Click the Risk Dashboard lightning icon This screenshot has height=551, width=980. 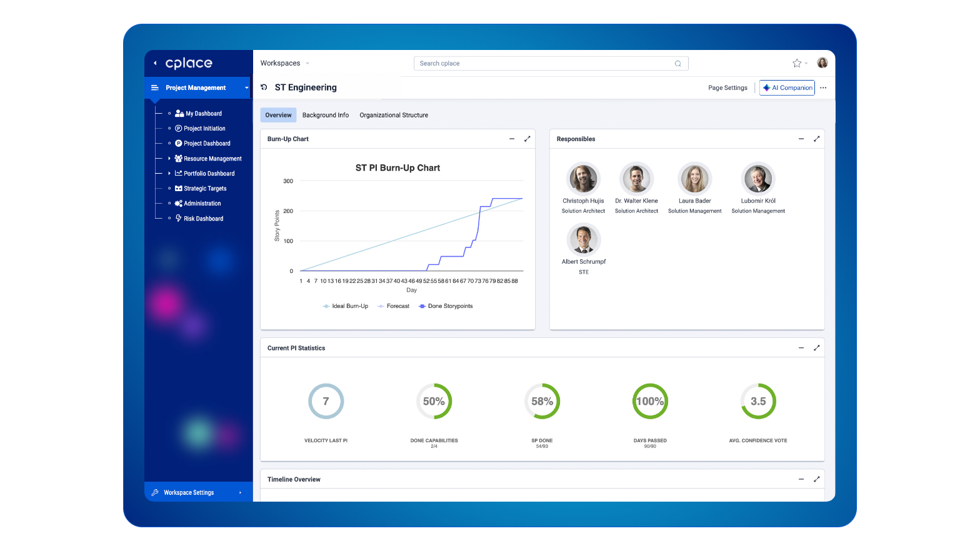[x=179, y=219]
